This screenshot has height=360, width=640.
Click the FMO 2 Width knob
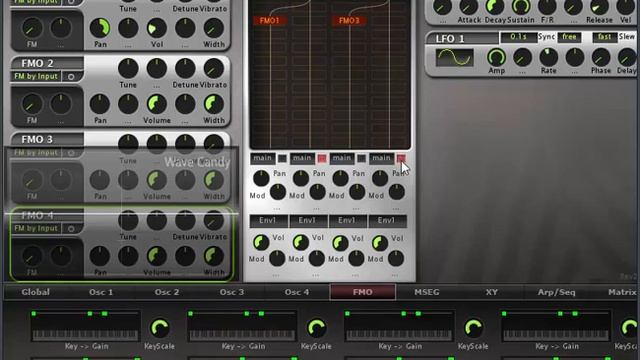pos(213,104)
